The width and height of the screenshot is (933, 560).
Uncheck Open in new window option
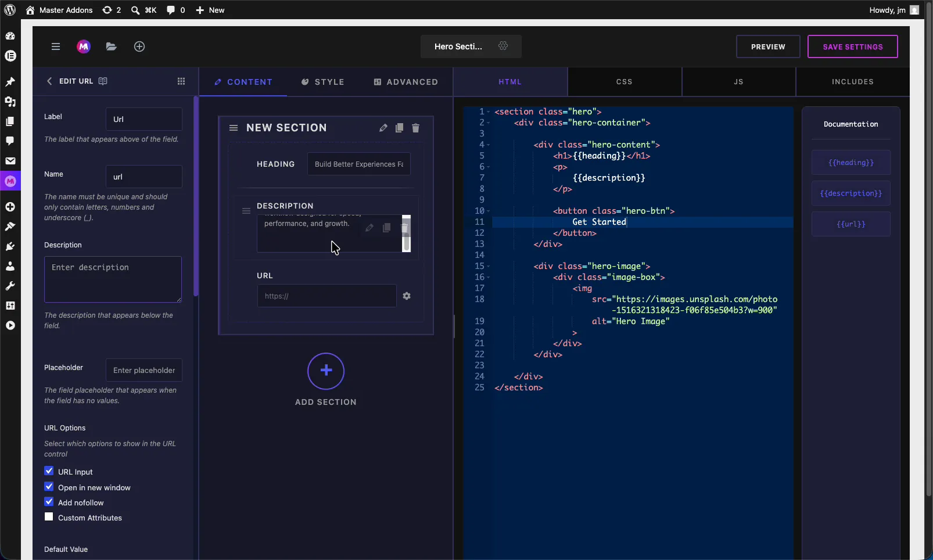coord(49,487)
